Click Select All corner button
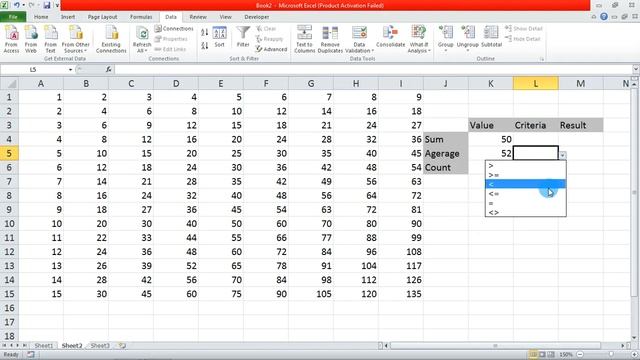Viewport: 640px width, 360px height. [x=9, y=83]
